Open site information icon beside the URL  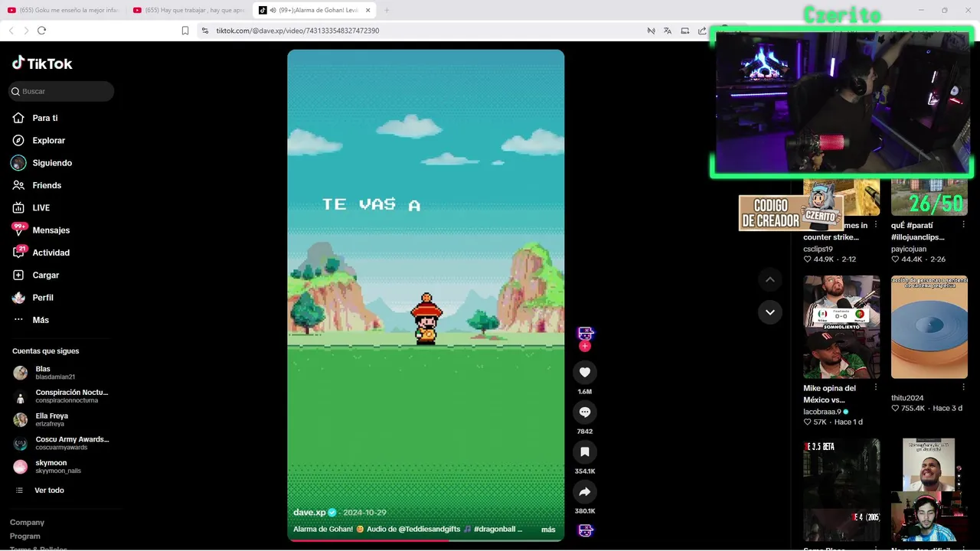point(204,31)
